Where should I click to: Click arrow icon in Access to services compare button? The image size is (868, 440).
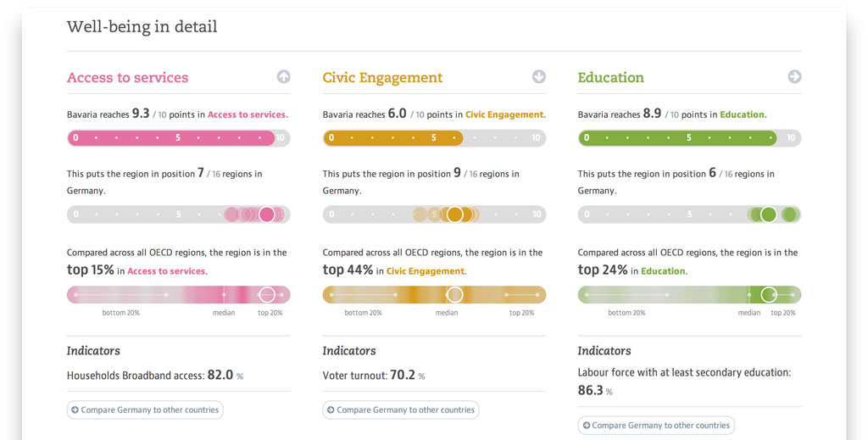coord(75,410)
